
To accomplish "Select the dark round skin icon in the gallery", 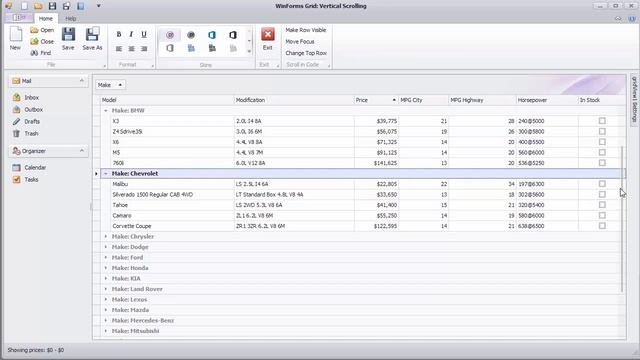I will 191,35.
